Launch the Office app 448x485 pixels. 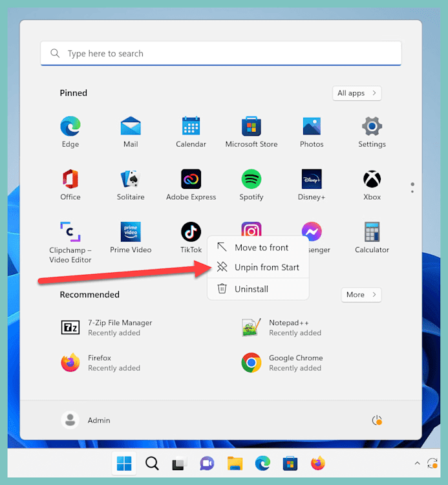[x=70, y=185]
